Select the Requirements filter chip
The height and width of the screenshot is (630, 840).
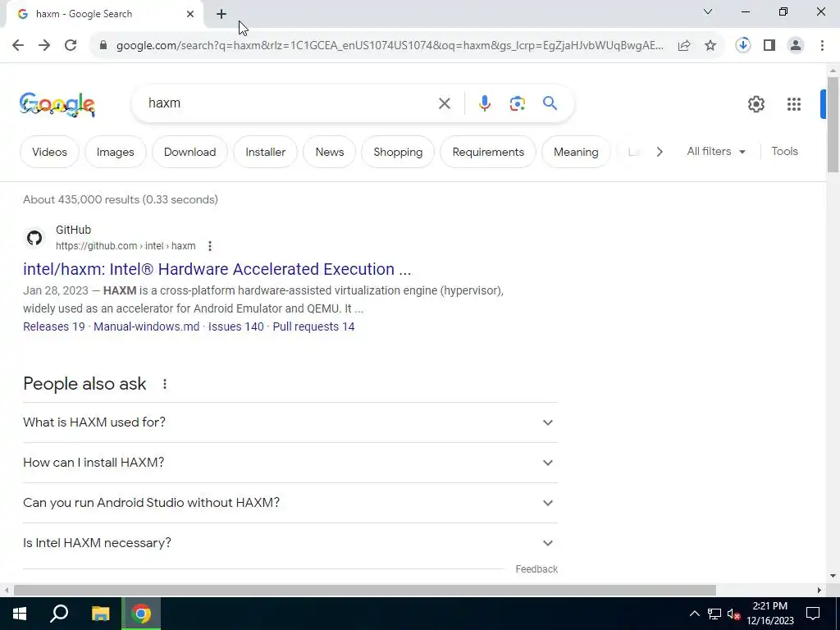coord(488,152)
